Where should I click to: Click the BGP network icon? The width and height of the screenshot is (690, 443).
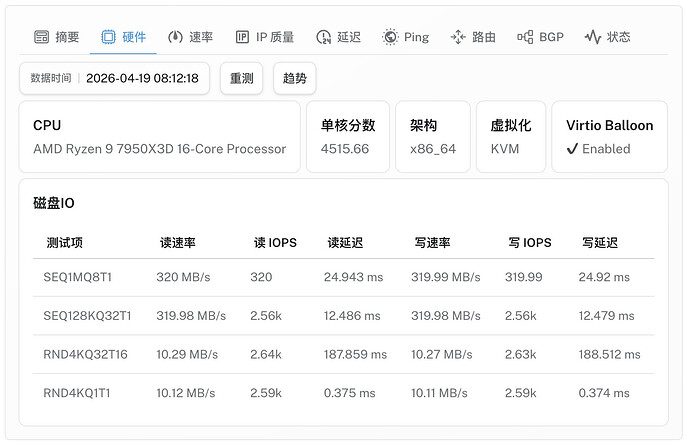click(525, 37)
